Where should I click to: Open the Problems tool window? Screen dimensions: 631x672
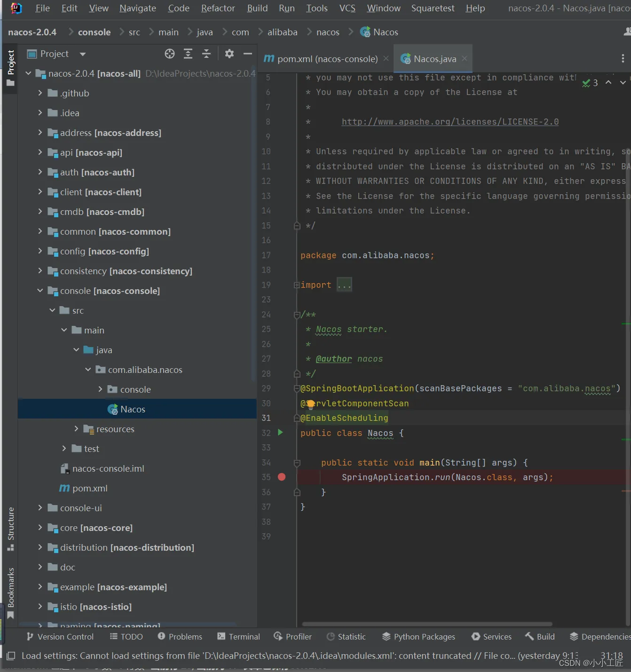[180, 636]
